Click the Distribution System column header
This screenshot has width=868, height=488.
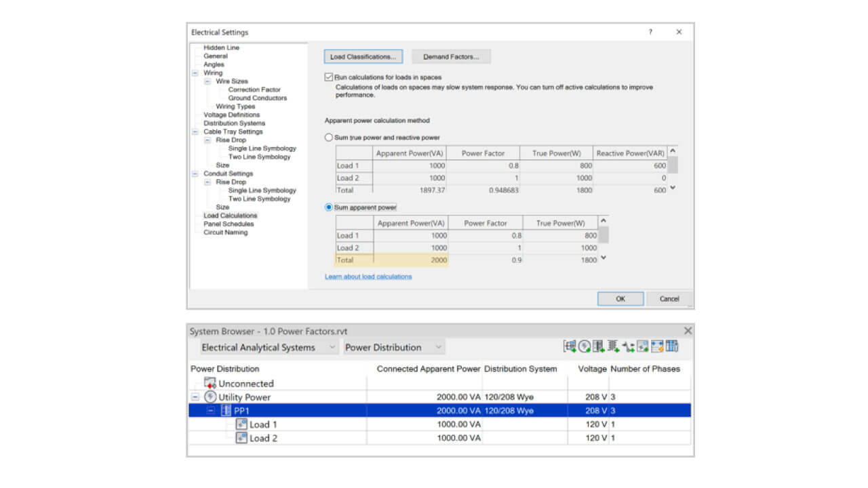point(521,369)
